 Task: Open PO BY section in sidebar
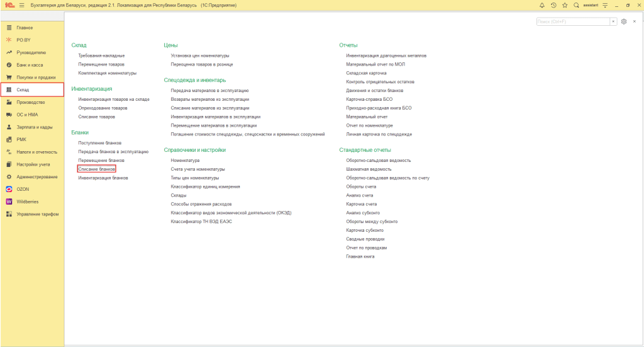[32, 40]
